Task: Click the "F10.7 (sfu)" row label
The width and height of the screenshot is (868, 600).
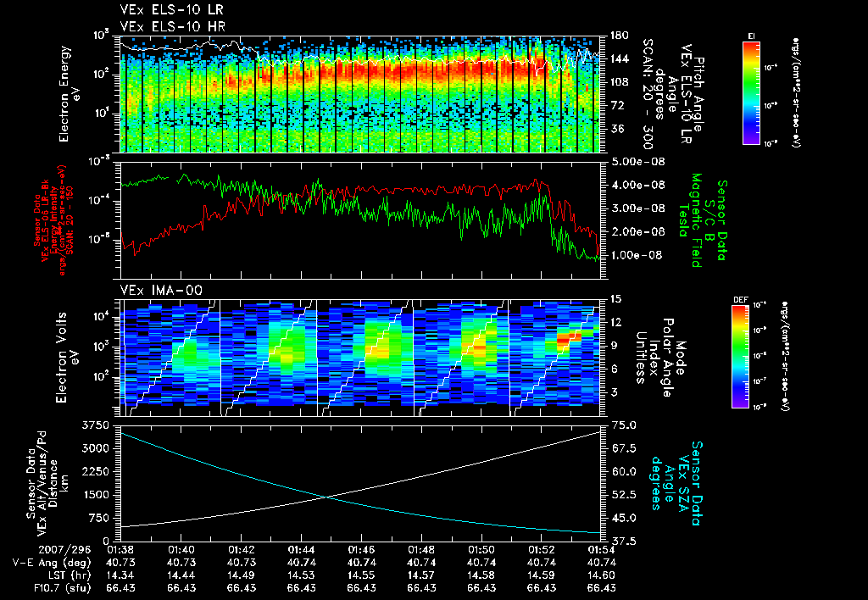Action: 61,588
